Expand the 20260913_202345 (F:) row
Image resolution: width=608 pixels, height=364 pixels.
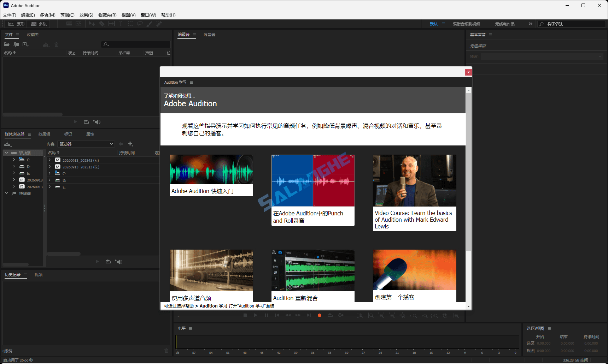[49, 160]
